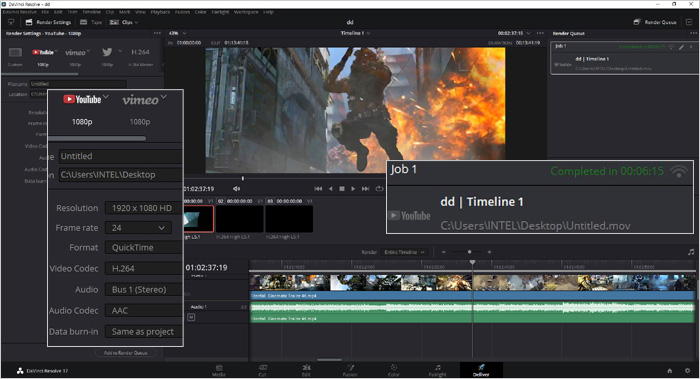Image resolution: width=700 pixels, height=379 pixels.
Task: Switch to the Edit page
Action: coord(306,370)
